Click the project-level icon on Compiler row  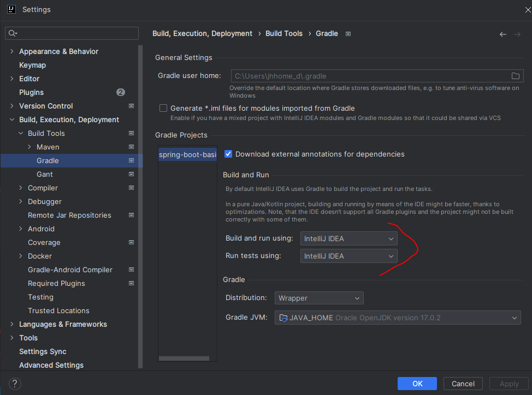coord(131,188)
